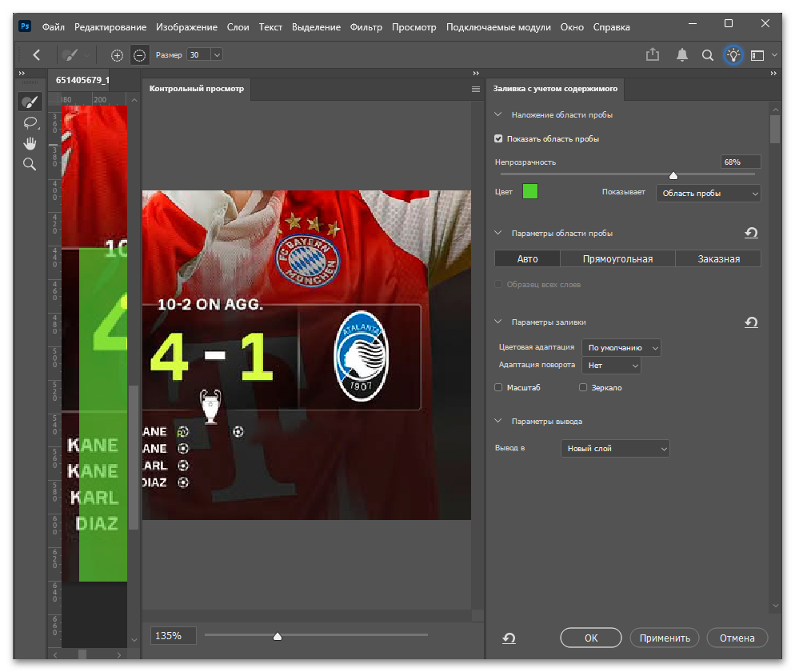Click the Непрозрачность opacity slider handle
Viewport: 795px width, 672px height.
click(673, 175)
